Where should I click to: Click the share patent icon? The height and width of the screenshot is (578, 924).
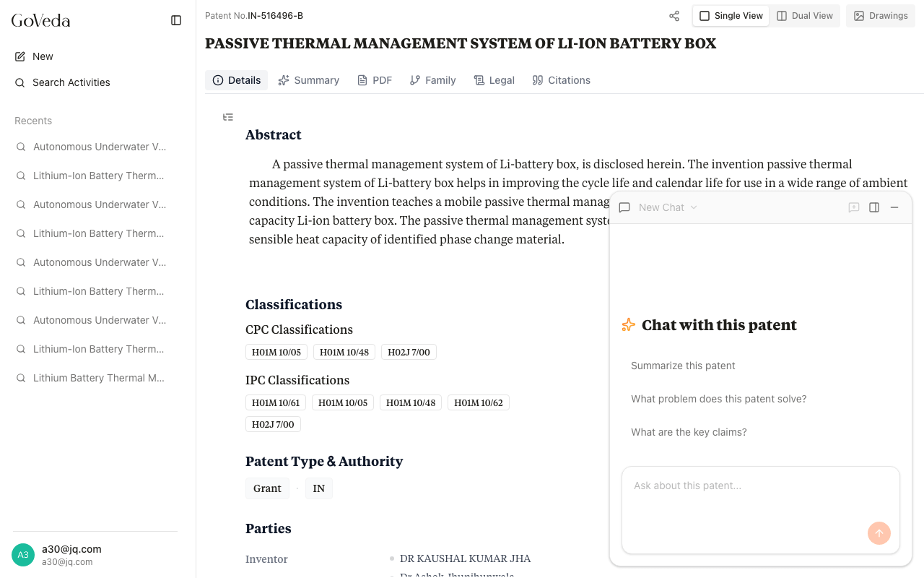pos(674,16)
